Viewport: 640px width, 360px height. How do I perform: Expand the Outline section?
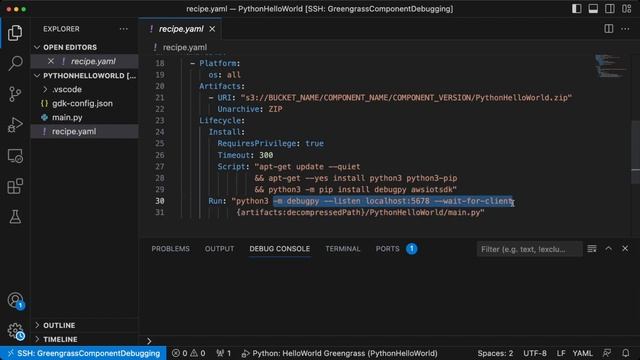(84, 325)
